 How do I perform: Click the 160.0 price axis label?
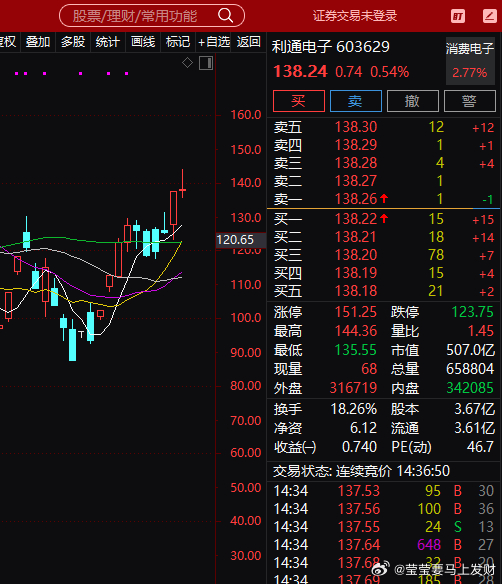point(246,115)
